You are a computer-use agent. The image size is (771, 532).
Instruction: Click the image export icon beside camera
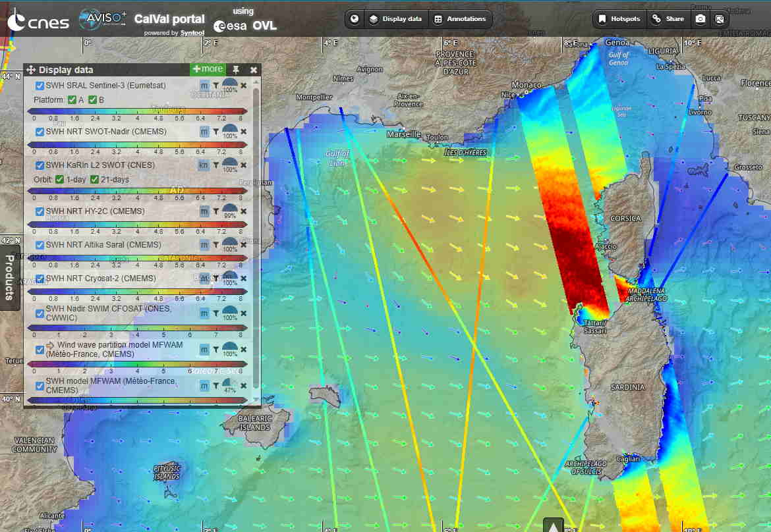click(720, 19)
